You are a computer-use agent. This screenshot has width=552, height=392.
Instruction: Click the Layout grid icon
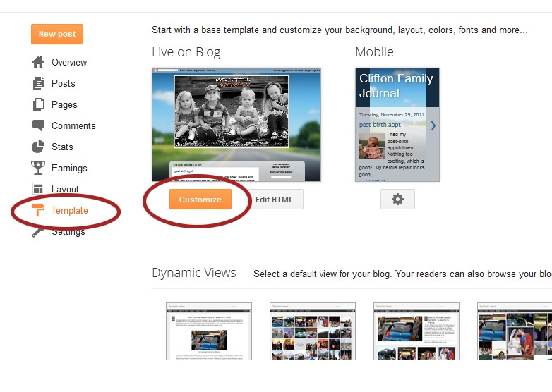pos(38,189)
